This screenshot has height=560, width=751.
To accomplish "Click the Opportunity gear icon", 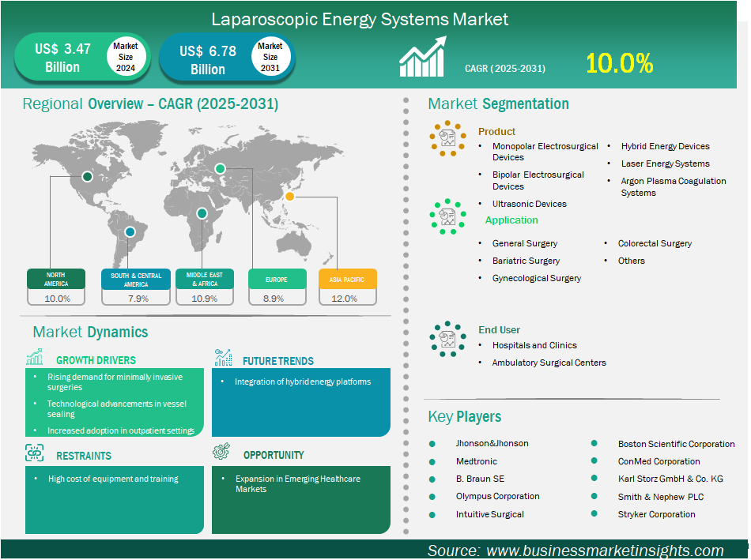I will tap(222, 453).
